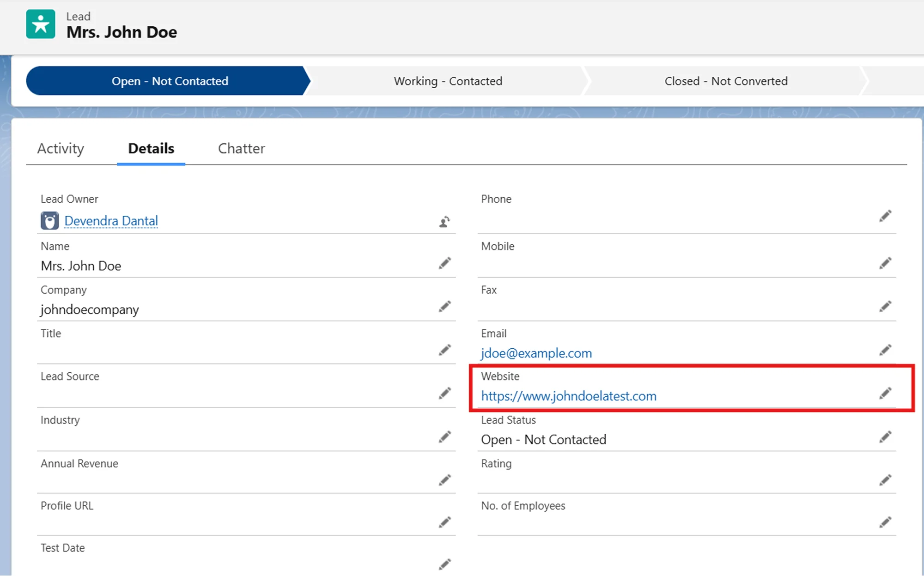Viewport: 924px width, 576px height.
Task: Click the Phone field edit pencil
Action: pyautogui.click(x=885, y=216)
